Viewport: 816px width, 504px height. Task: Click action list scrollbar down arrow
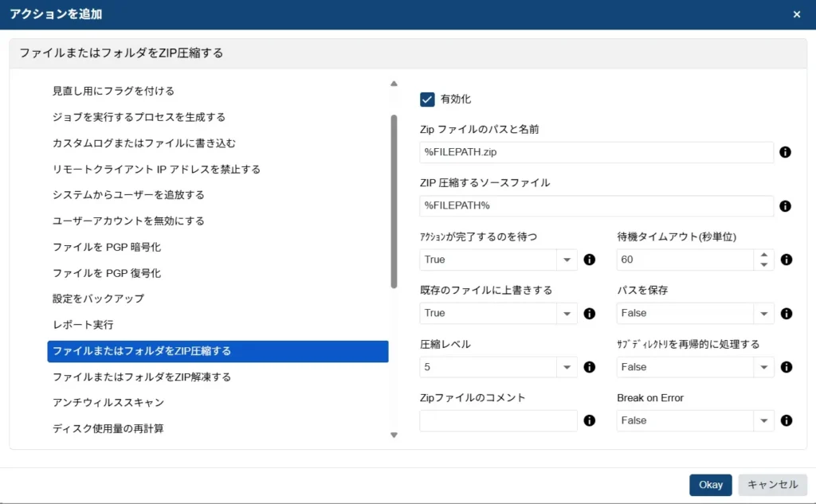394,435
